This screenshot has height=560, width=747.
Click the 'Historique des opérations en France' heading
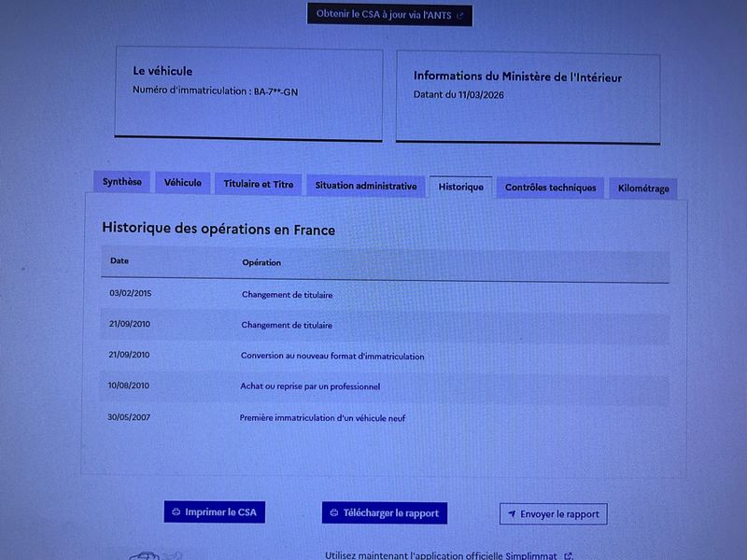pyautogui.click(x=218, y=229)
